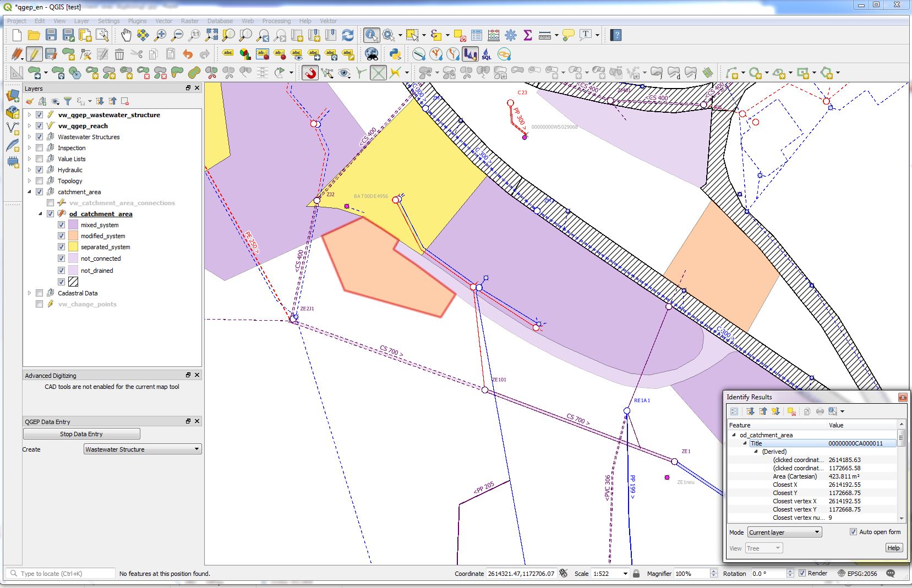Click the Filter legend icon in Layers panel
Screen dimensions: 912x588
point(68,101)
